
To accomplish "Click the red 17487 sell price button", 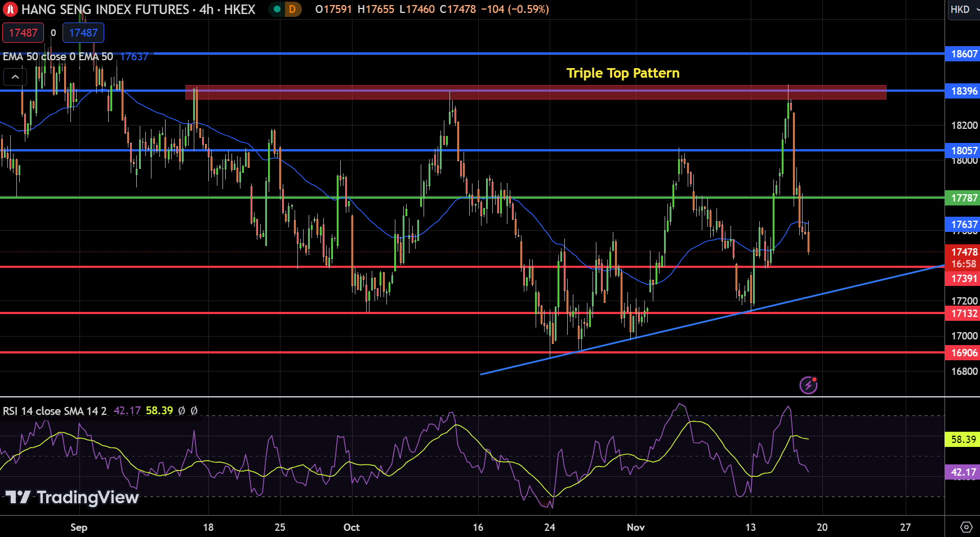I will pos(23,33).
